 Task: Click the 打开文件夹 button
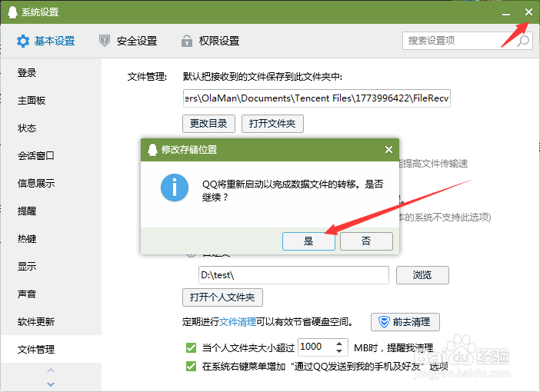[272, 124]
